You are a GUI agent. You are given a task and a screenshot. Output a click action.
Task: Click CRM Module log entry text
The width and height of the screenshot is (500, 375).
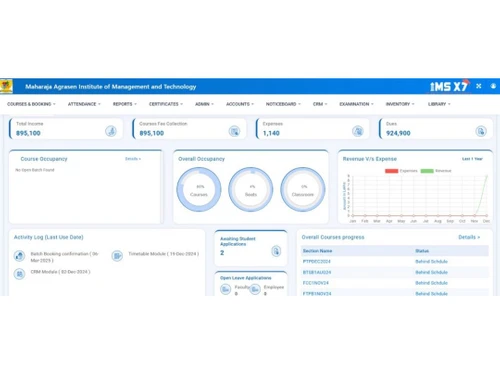(x=60, y=272)
